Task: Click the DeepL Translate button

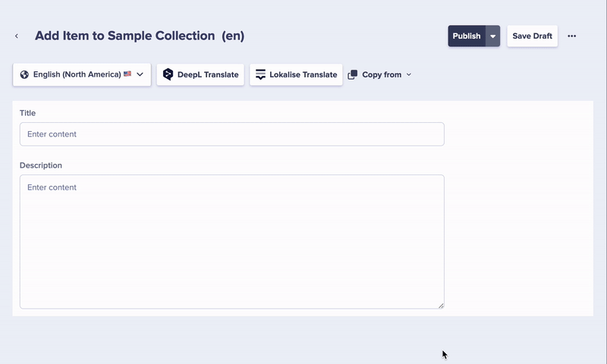Action: pos(200,74)
